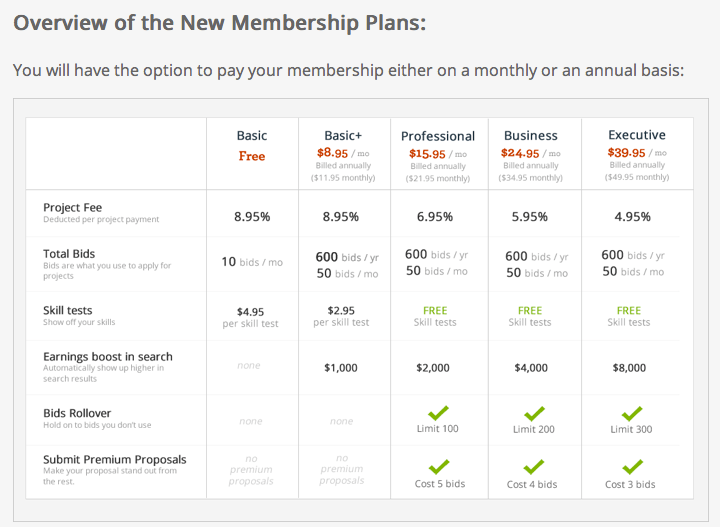
Task: Click Skill tests row label
Action: pos(68,310)
